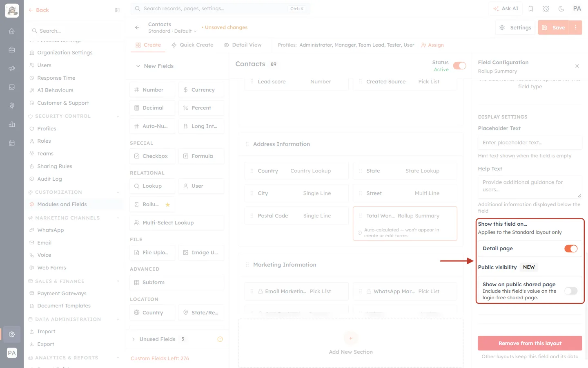Click the Assign profiles link
Image resolution: width=588 pixels, height=368 pixels.
pyautogui.click(x=432, y=45)
